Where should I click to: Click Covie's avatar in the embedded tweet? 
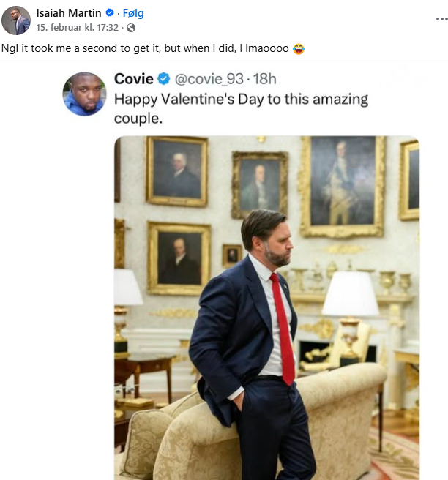coord(85,94)
